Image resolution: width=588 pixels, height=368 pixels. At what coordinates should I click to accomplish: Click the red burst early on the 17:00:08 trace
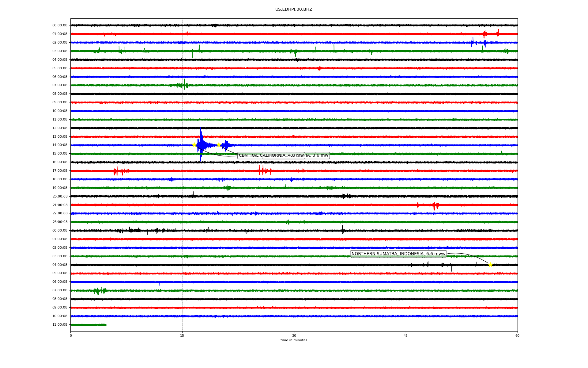118,171
